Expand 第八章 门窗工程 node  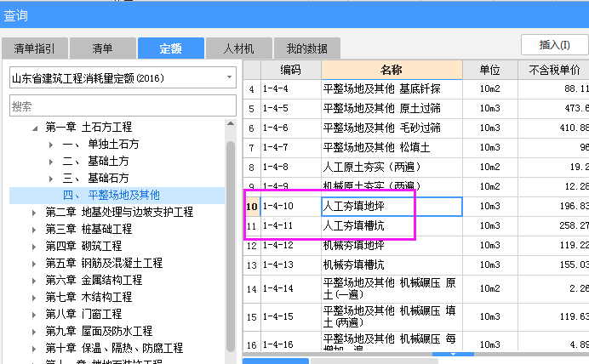tap(34, 315)
